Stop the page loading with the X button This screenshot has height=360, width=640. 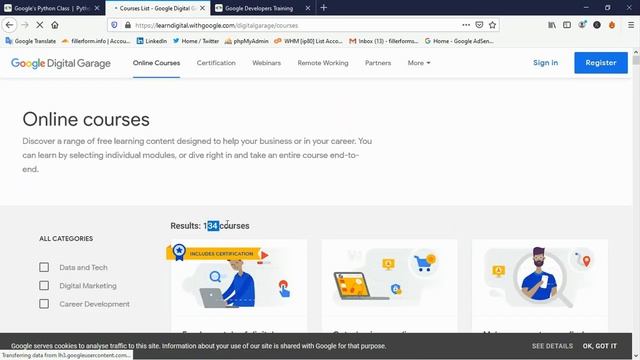(40, 25)
